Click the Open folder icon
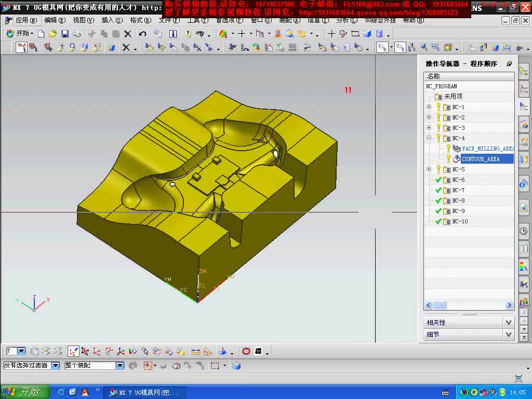Screen dimensions: 532x399 click(x=52, y=34)
